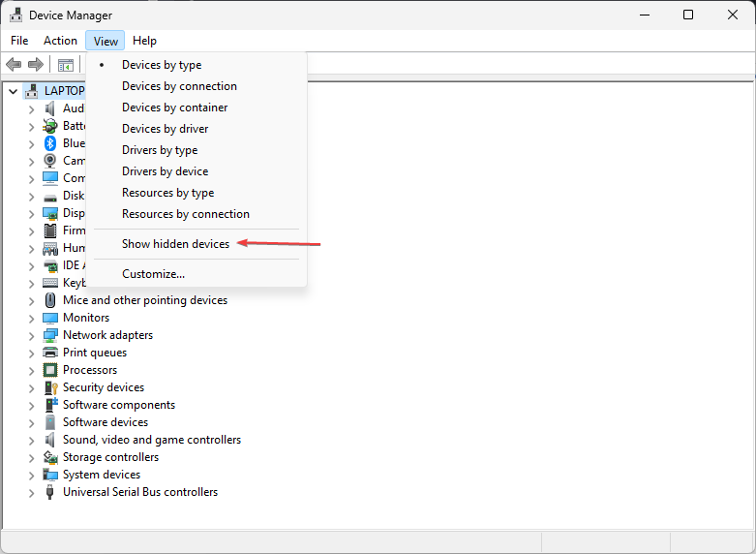Expand Mice and other pointing devices
756x554 pixels.
click(31, 301)
